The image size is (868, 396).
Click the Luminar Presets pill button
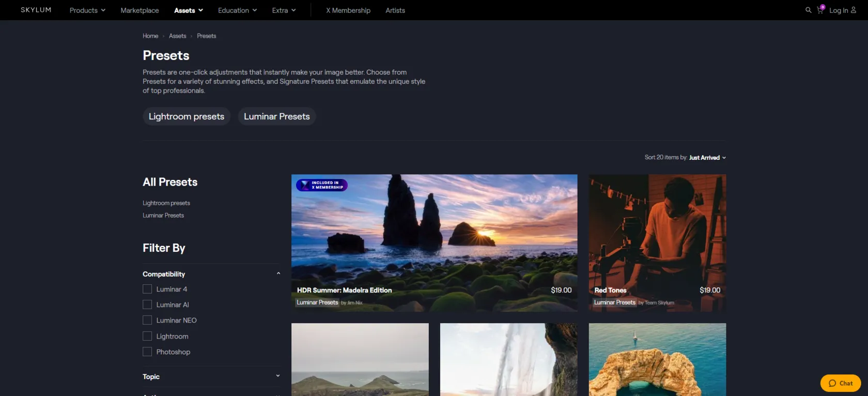tap(276, 116)
